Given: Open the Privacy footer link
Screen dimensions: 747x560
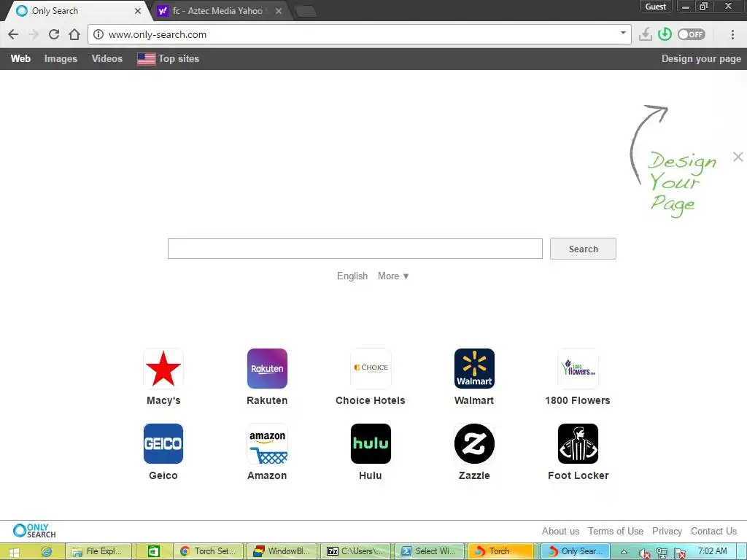Looking at the screenshot, I should click(x=667, y=531).
